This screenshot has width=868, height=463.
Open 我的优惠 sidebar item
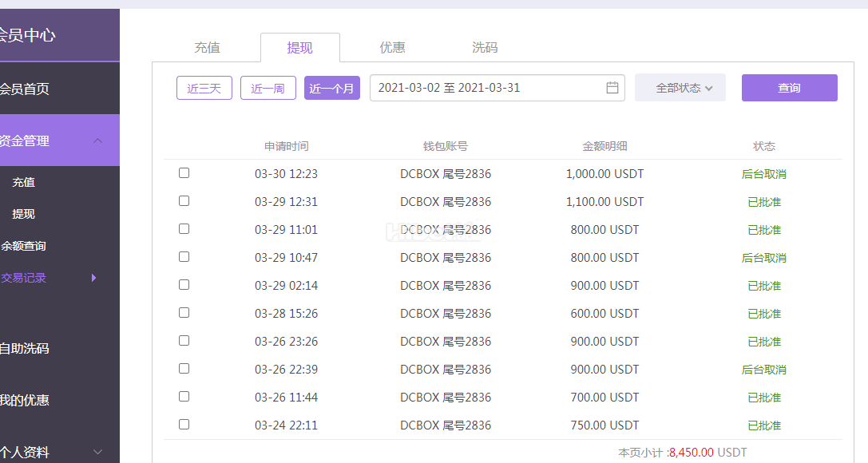pos(24,400)
